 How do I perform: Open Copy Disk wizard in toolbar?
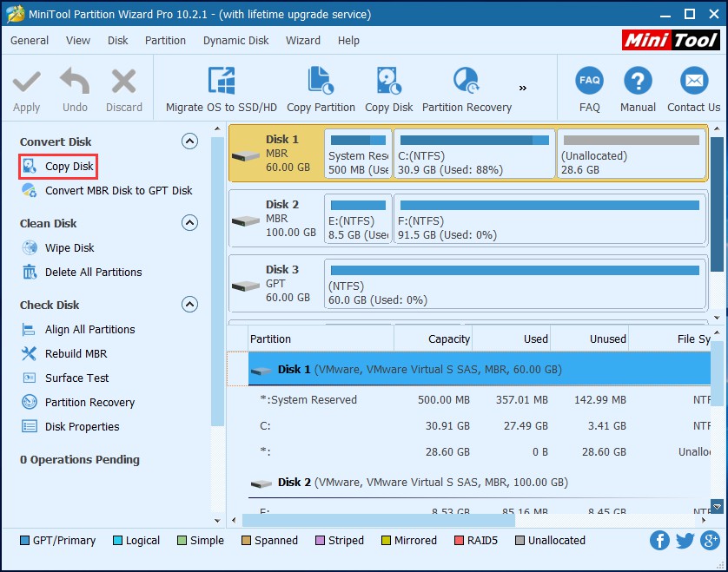(388, 89)
